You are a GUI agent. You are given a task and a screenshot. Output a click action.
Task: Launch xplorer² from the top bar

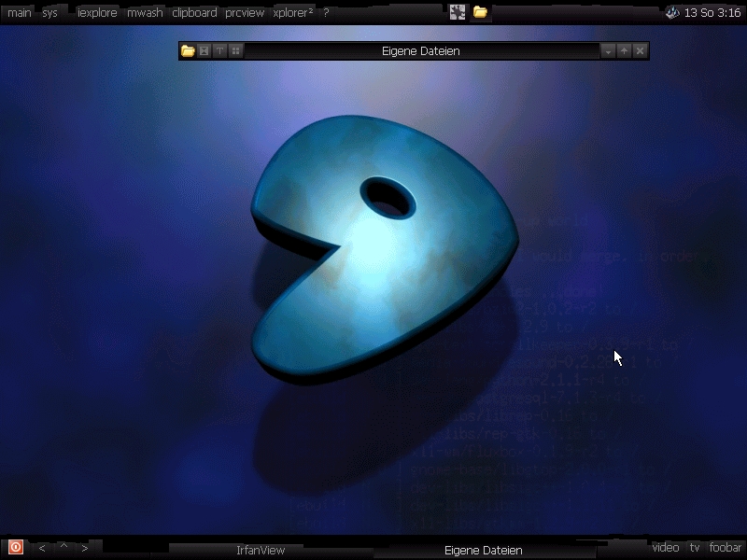293,13
